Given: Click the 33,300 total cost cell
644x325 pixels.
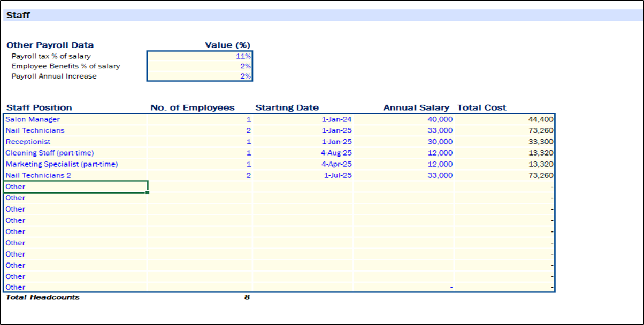Looking at the screenshot, I should tap(504, 142).
